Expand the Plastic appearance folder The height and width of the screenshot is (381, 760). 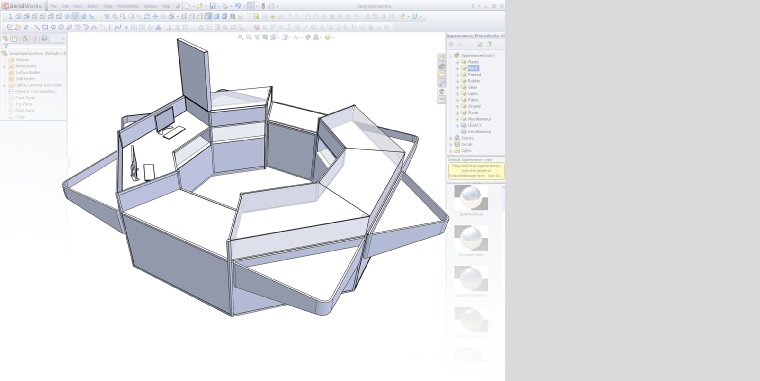[x=457, y=62]
